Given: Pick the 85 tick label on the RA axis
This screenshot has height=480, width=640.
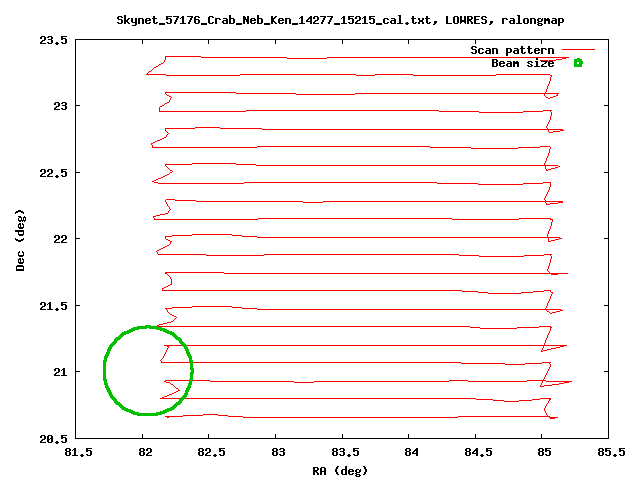Looking at the screenshot, I should click(542, 452).
